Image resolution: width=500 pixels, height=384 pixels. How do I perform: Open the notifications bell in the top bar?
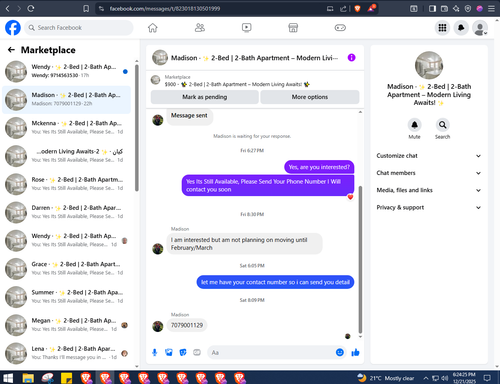tap(461, 28)
